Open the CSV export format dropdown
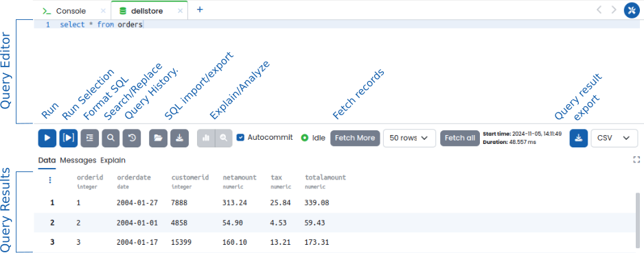The height and width of the screenshot is (253, 644). coord(614,138)
